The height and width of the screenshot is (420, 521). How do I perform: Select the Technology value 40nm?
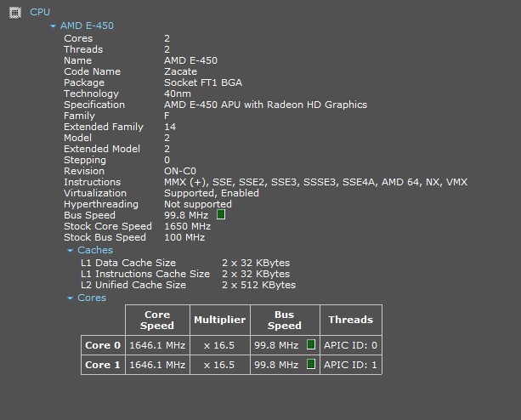click(178, 94)
